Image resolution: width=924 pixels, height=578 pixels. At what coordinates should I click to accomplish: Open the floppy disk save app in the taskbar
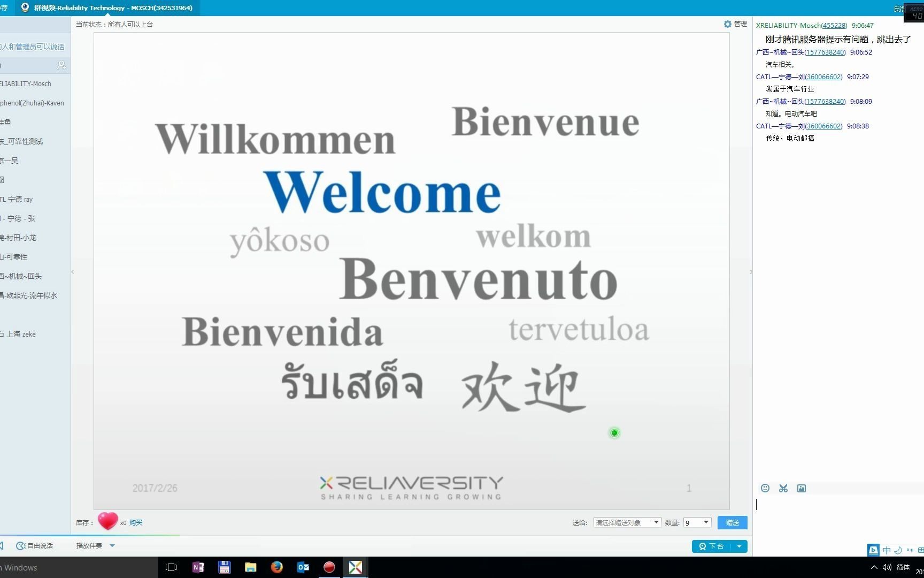224,567
